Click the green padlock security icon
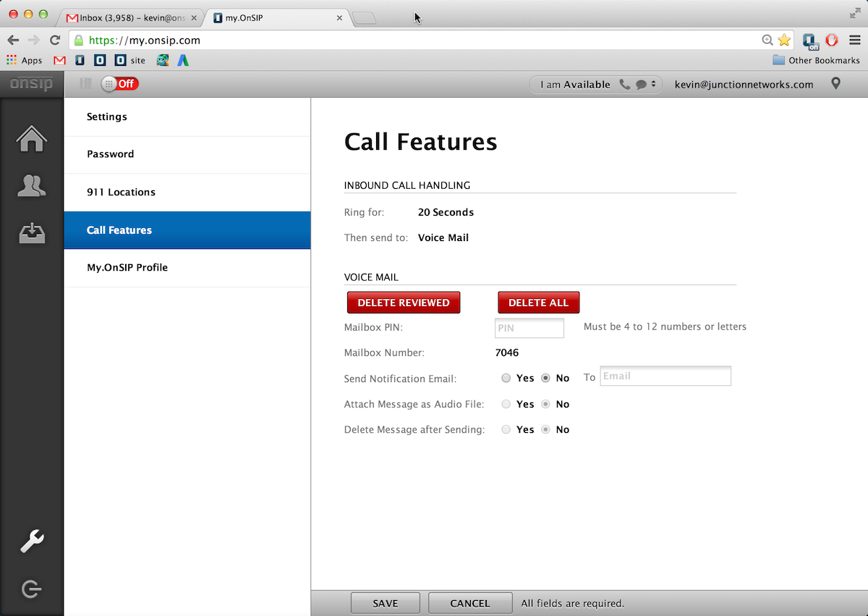 click(79, 41)
